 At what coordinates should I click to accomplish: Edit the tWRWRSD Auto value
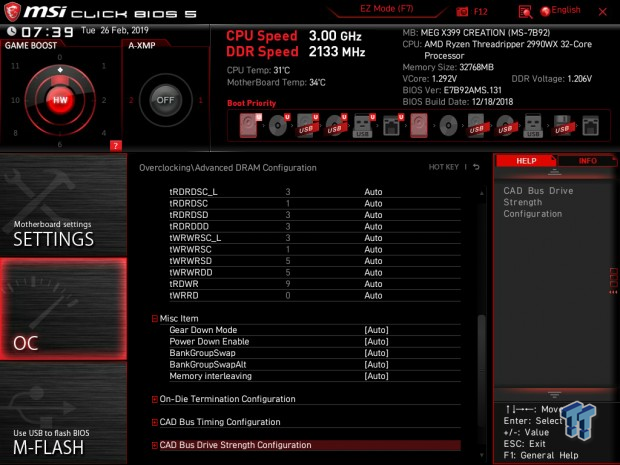373,261
